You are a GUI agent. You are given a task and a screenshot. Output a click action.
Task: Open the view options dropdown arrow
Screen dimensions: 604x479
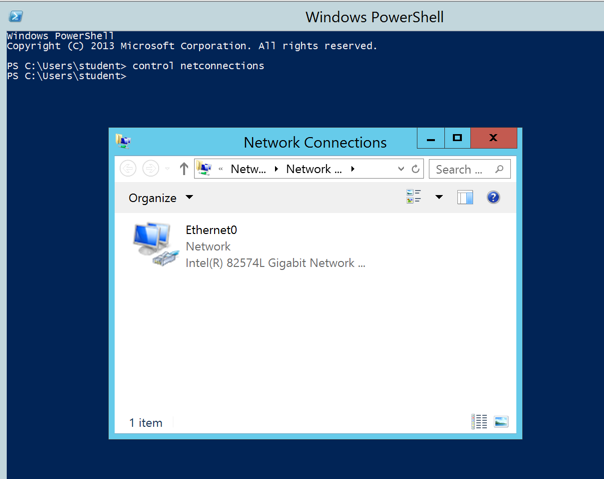click(439, 197)
